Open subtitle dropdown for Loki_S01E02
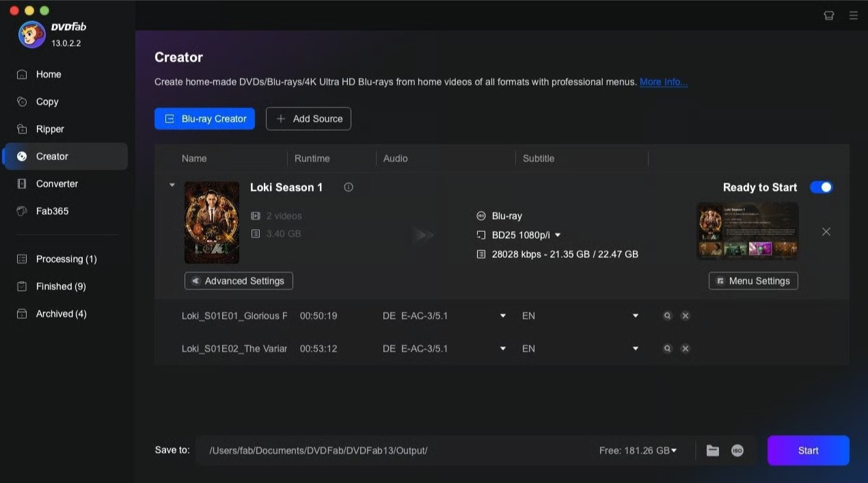The height and width of the screenshot is (483, 868). point(636,348)
